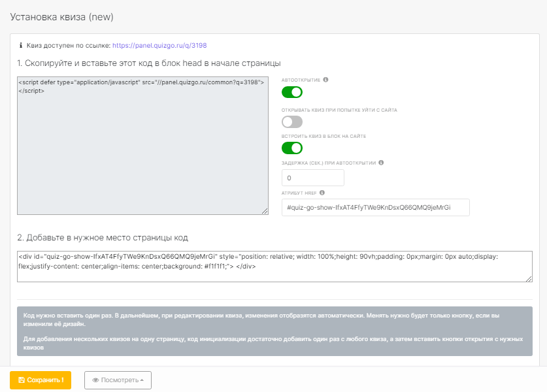Open the quiz link panel.quizgo.ru/q/3198
This screenshot has width=547, height=392.
click(159, 45)
